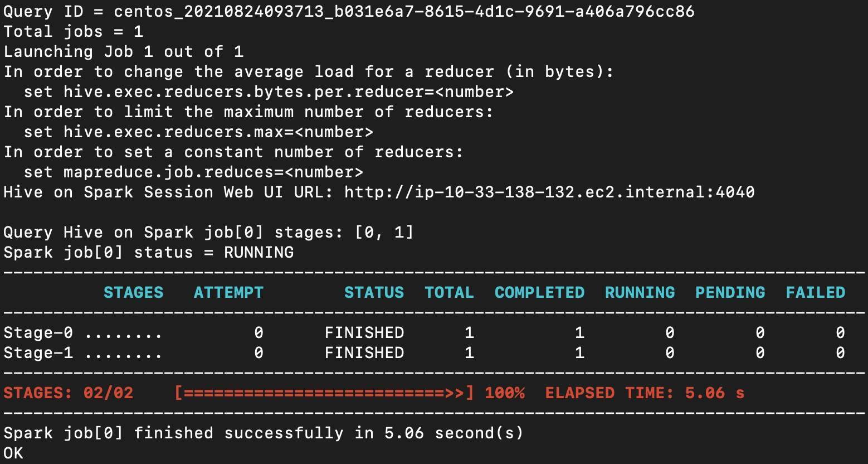Click the FINISHED status for Stage-1
Viewport: 868px width, 464px height.
[x=364, y=353]
